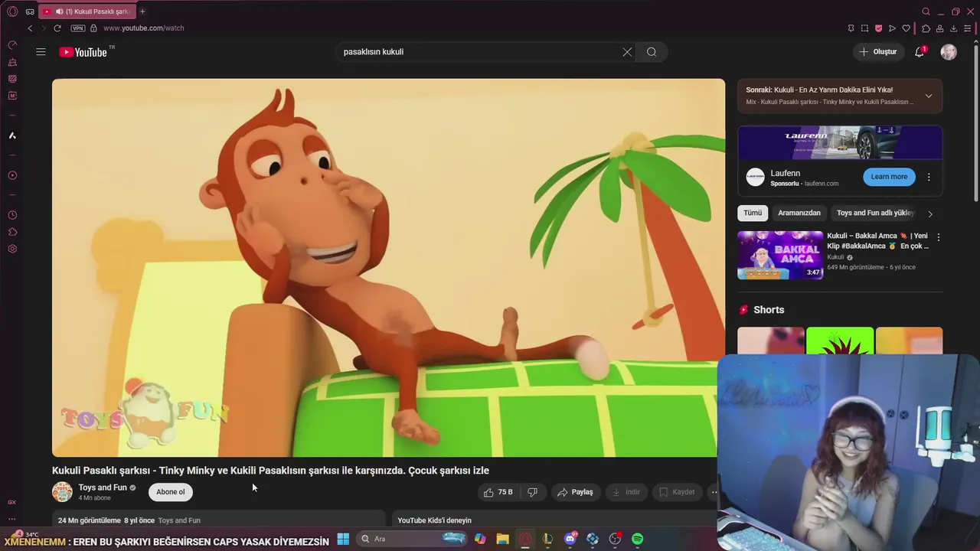The height and width of the screenshot is (551, 980).
Task: Dislike the video thumbs-down button
Action: 533,492
